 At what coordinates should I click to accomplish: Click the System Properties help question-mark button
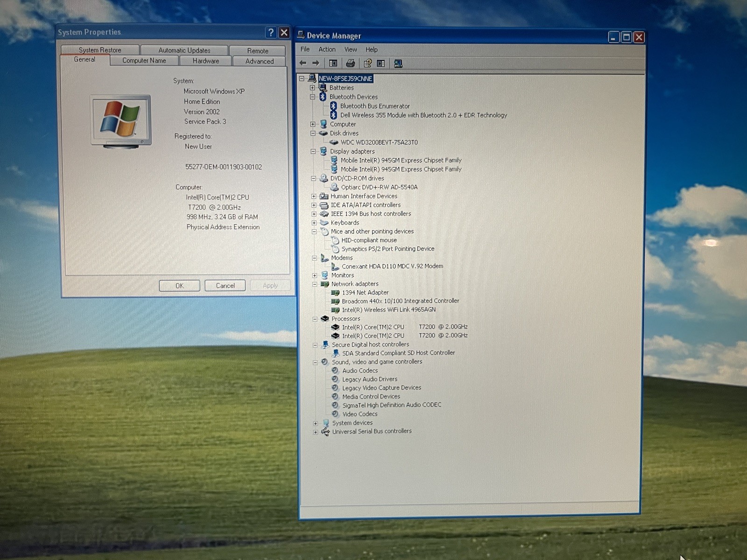271,32
